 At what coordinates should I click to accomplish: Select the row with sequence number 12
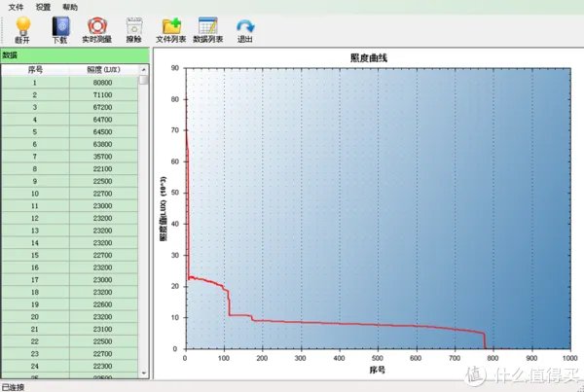click(35, 218)
